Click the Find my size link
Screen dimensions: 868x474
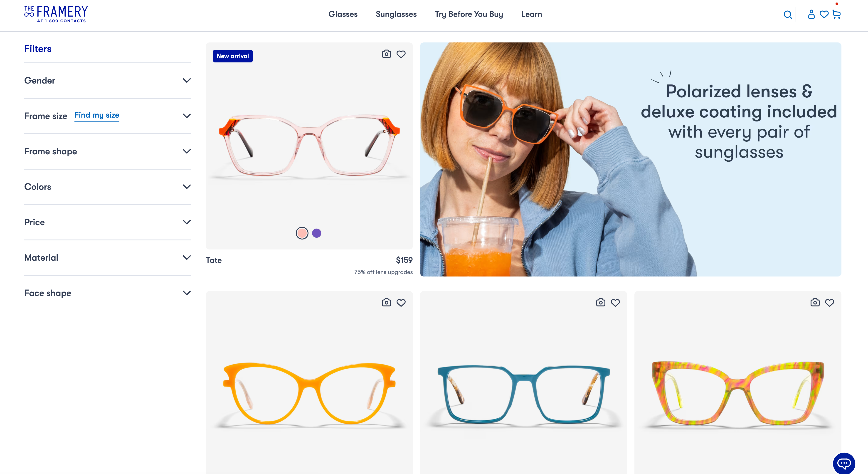coord(97,115)
